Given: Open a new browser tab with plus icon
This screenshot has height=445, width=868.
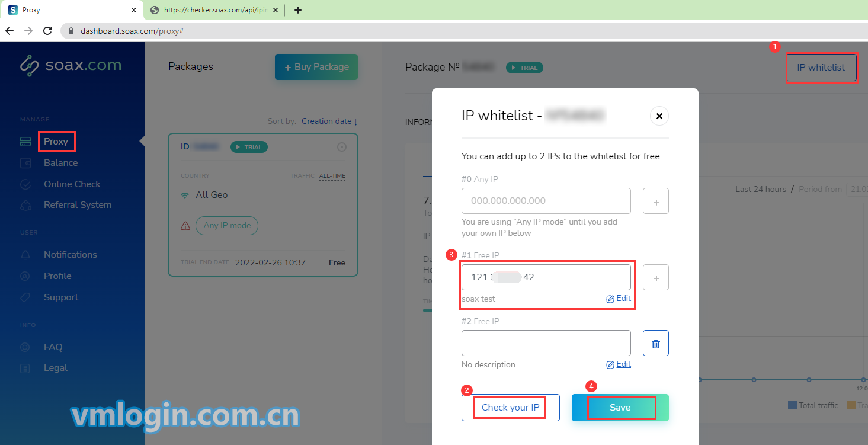Looking at the screenshot, I should click(298, 10).
